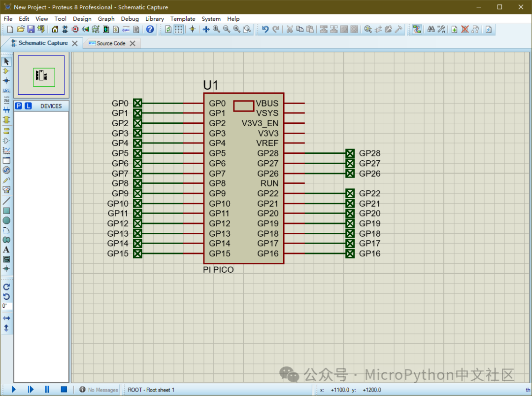Open Property Assignment Tool wrench icon
Screen dimensions: 532x396
tap(441, 30)
